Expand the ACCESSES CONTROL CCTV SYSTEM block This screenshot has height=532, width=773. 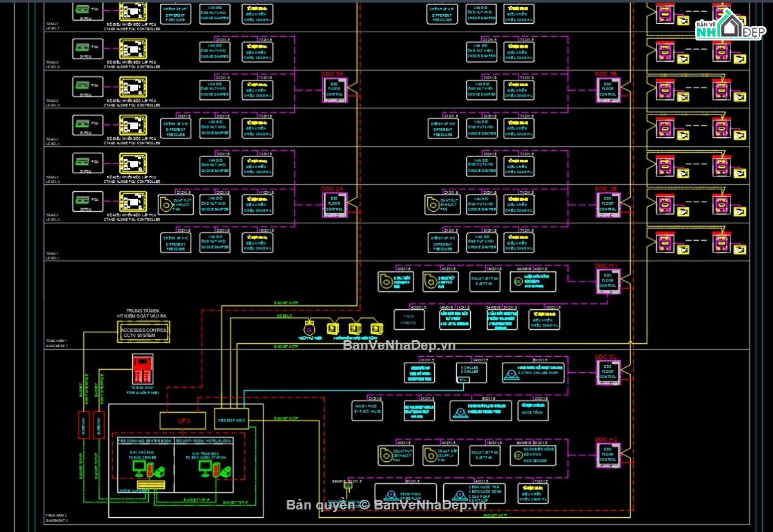143,331
